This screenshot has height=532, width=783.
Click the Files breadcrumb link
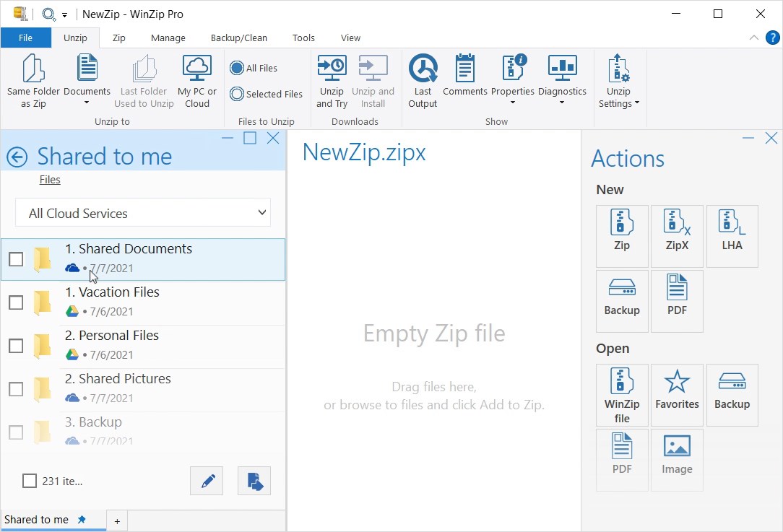49,180
